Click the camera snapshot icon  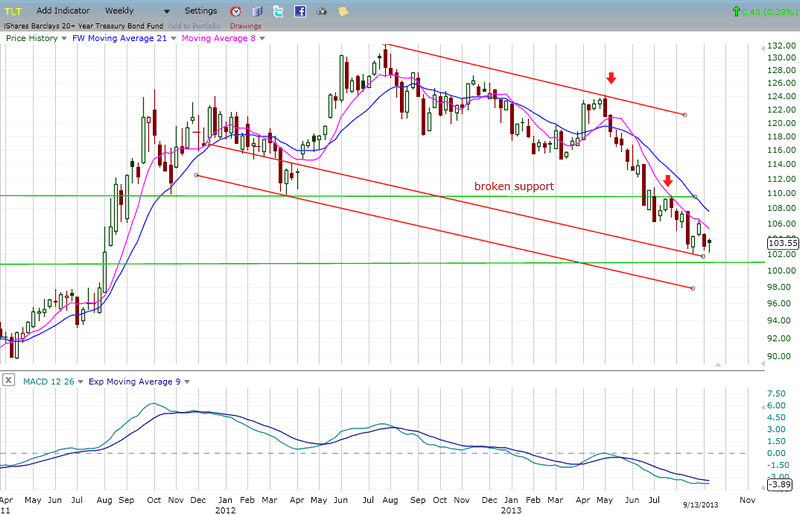coord(322,10)
